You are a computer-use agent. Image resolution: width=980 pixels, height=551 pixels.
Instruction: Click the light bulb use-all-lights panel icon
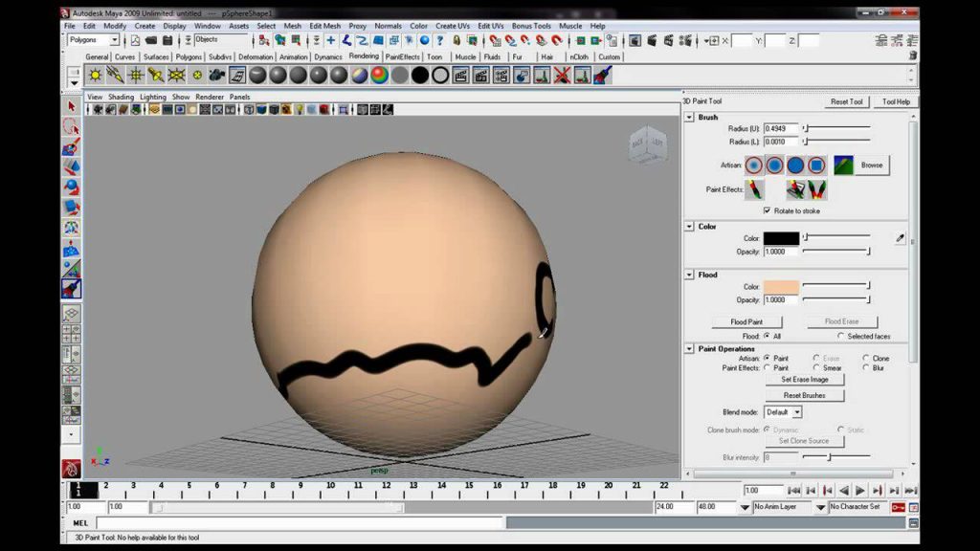[x=299, y=110]
